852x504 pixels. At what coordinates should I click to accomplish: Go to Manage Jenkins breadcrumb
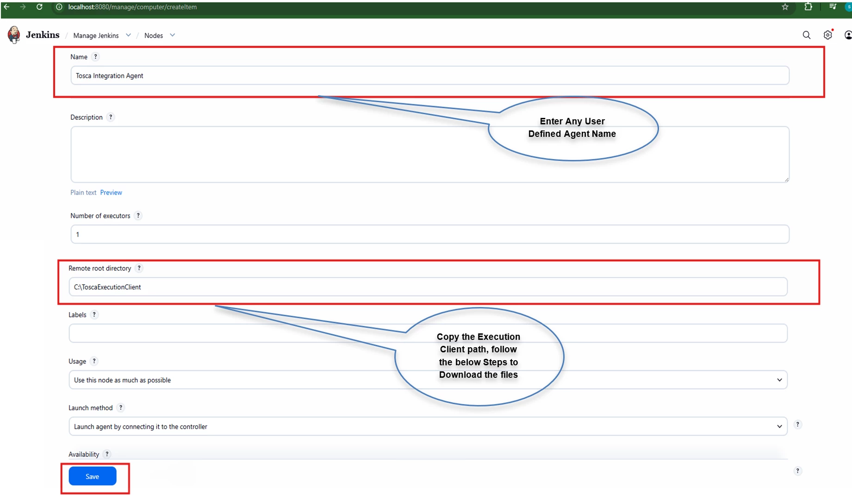(96, 36)
